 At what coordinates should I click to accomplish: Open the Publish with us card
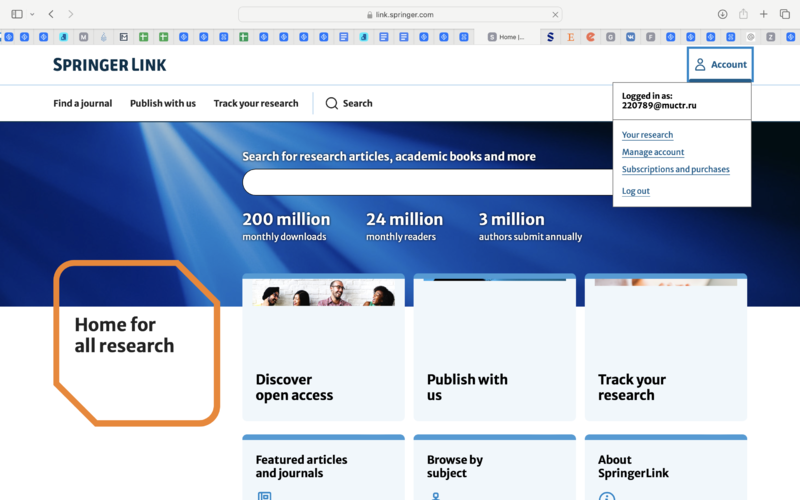(494, 347)
